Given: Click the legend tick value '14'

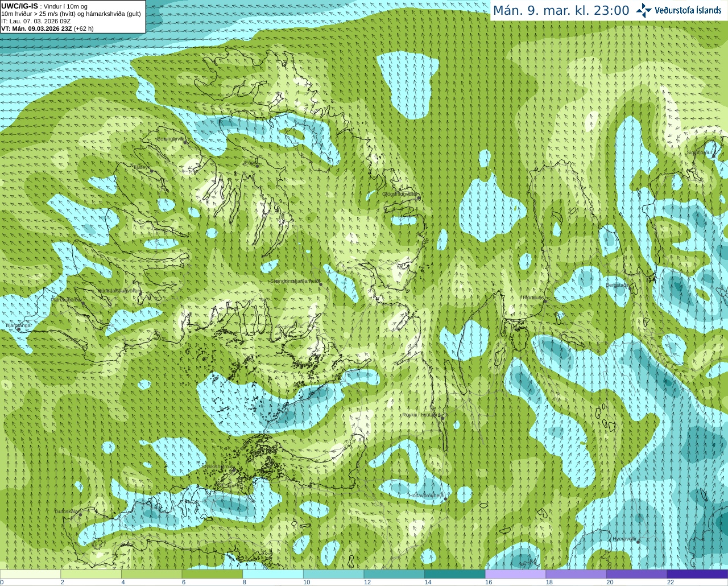Looking at the screenshot, I should (428, 582).
